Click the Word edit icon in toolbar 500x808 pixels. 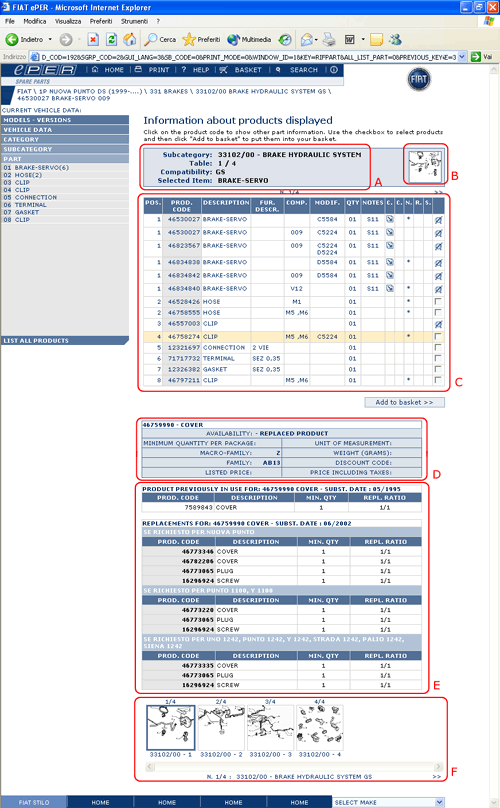click(349, 40)
